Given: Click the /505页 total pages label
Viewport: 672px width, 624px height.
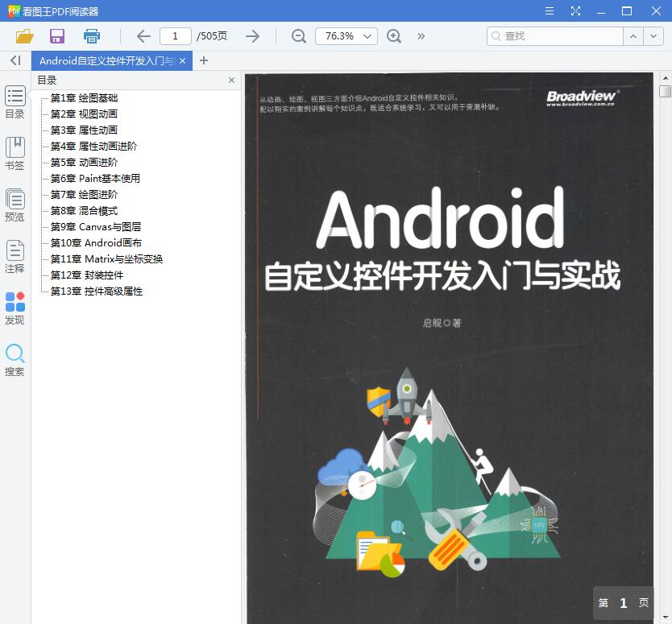Looking at the screenshot, I should [x=212, y=36].
